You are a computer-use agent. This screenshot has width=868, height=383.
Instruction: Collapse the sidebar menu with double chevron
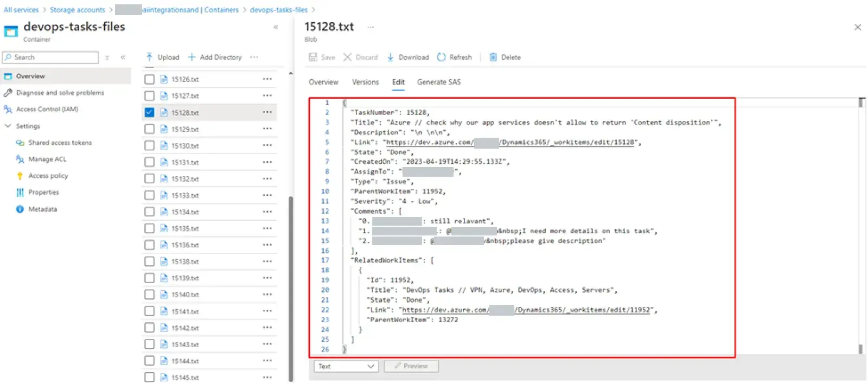[123, 57]
